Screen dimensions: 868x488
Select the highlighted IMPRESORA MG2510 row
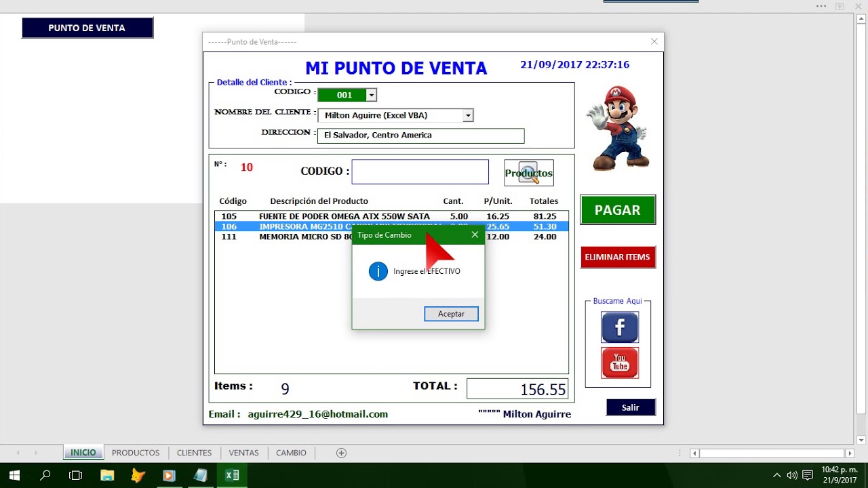point(391,226)
